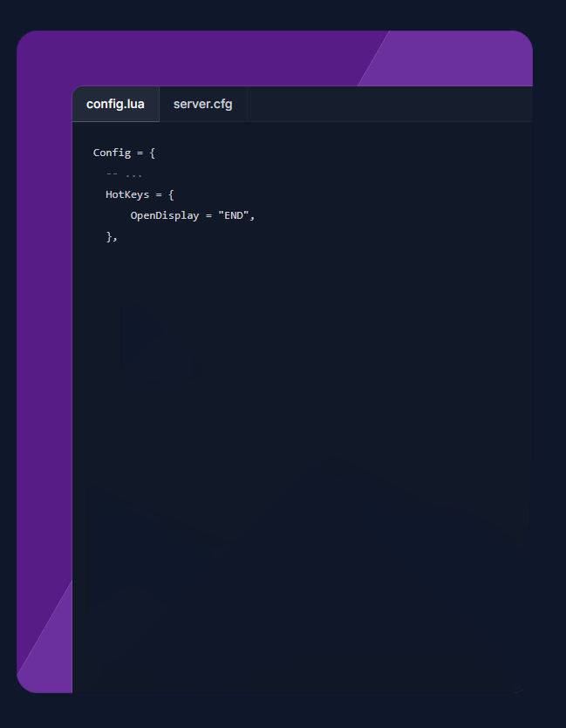Click the "Config = {" code line
The width and height of the screenshot is (566, 728).
pyautogui.click(x=124, y=153)
